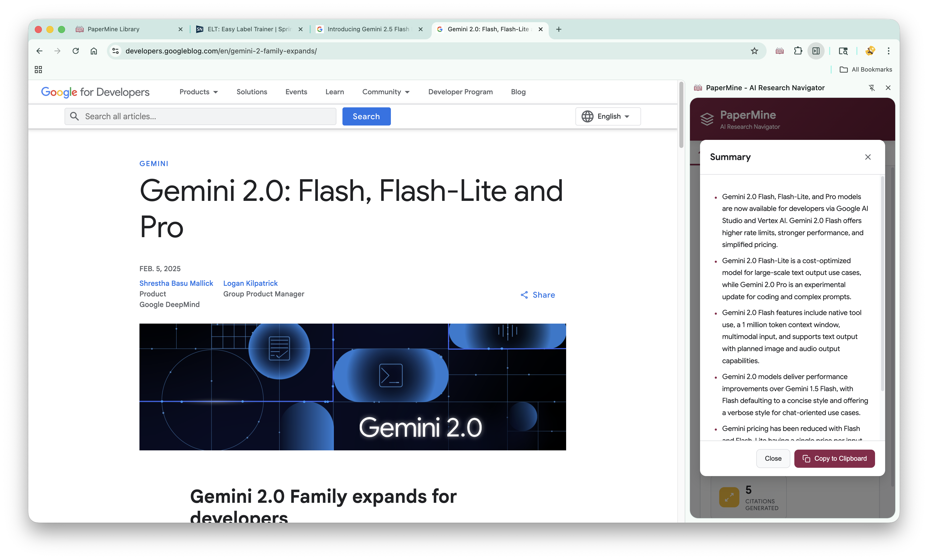Open the browser Extensions puzzle icon
This screenshot has width=928, height=560.
798,51
